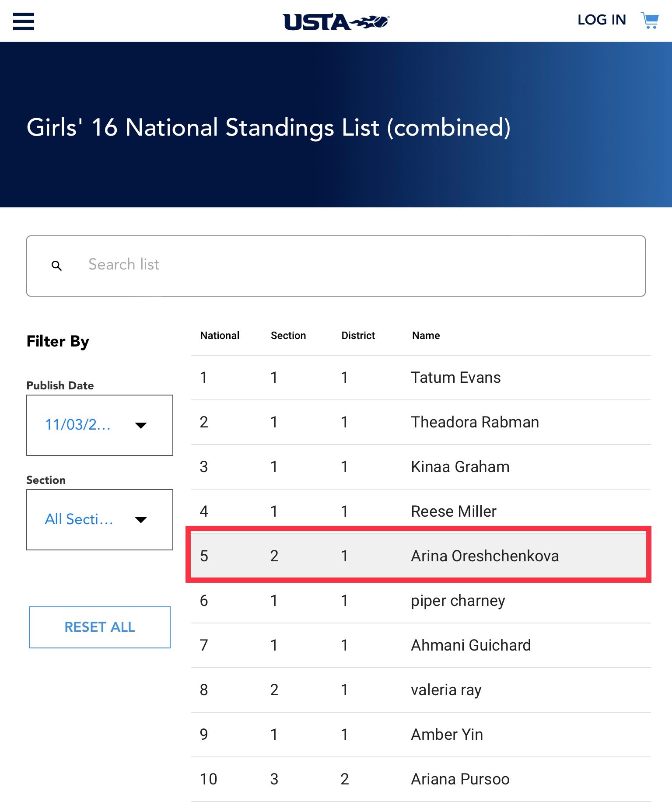Viewport: 672px width, 805px height.
Task: Open the hamburger navigation menu
Action: click(x=24, y=21)
